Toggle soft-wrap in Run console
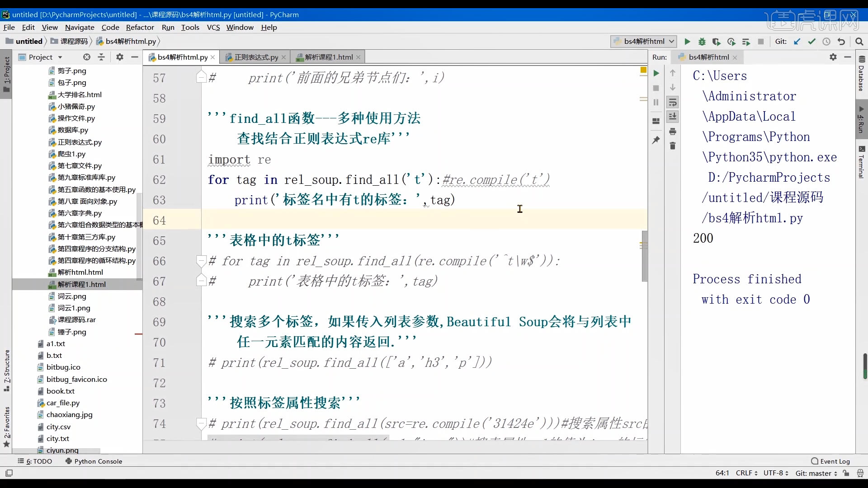This screenshot has width=868, height=488. coord(673,103)
